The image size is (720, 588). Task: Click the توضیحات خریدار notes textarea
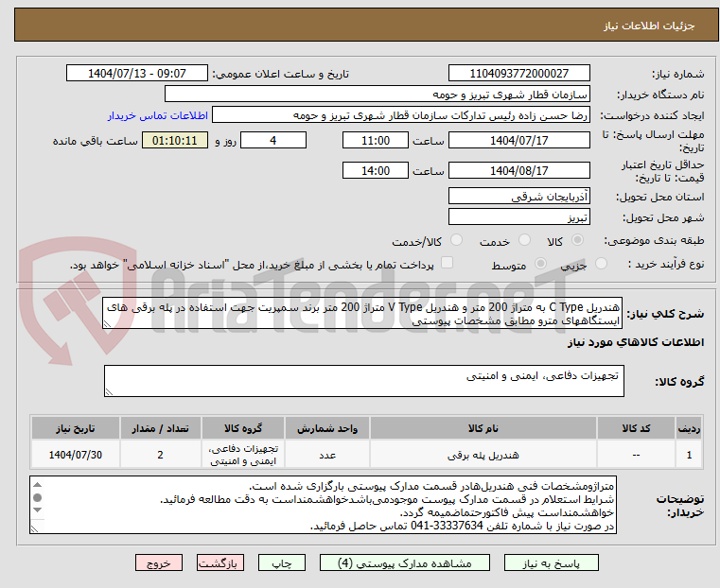323,505
